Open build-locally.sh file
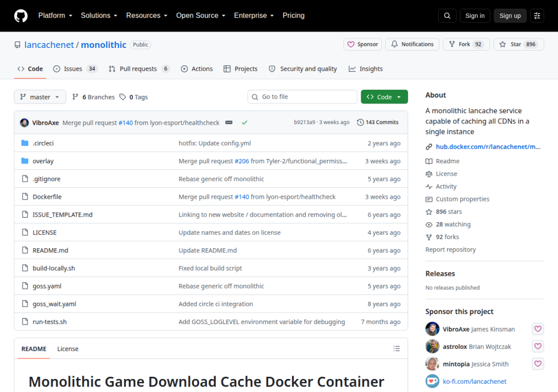 [54, 268]
